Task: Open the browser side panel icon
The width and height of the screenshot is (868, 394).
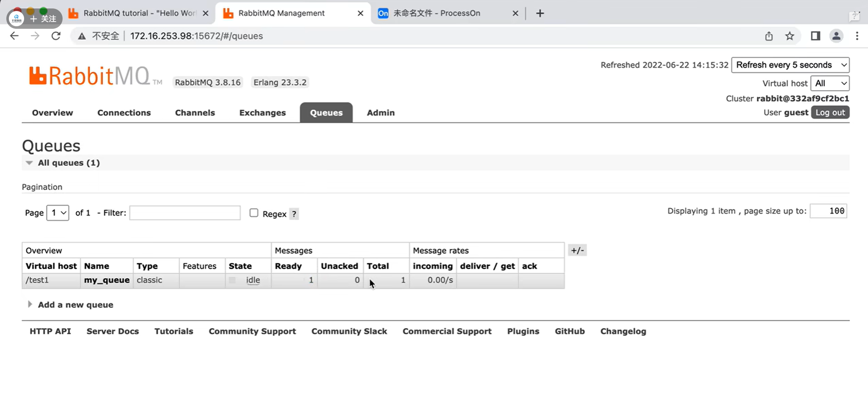Action: click(x=816, y=36)
